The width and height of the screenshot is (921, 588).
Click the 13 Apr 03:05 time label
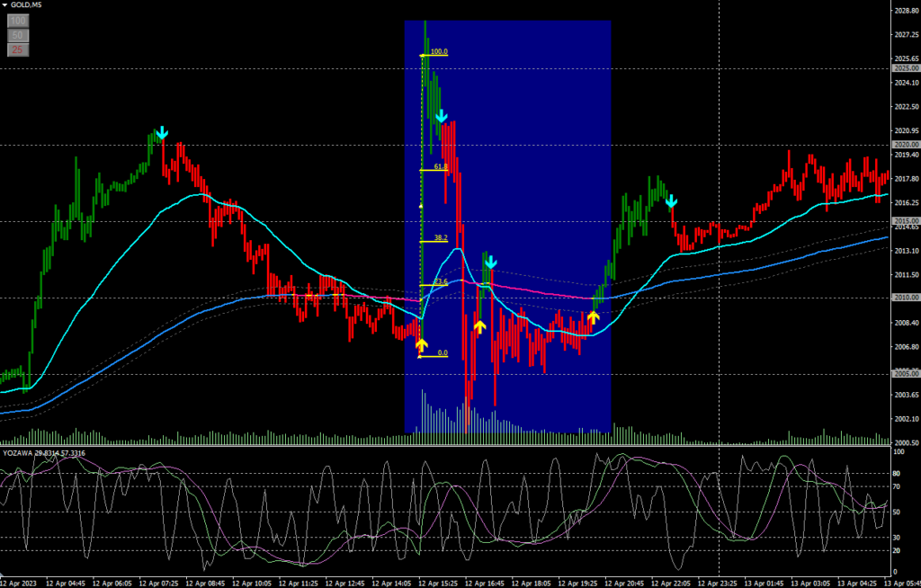pyautogui.click(x=810, y=584)
